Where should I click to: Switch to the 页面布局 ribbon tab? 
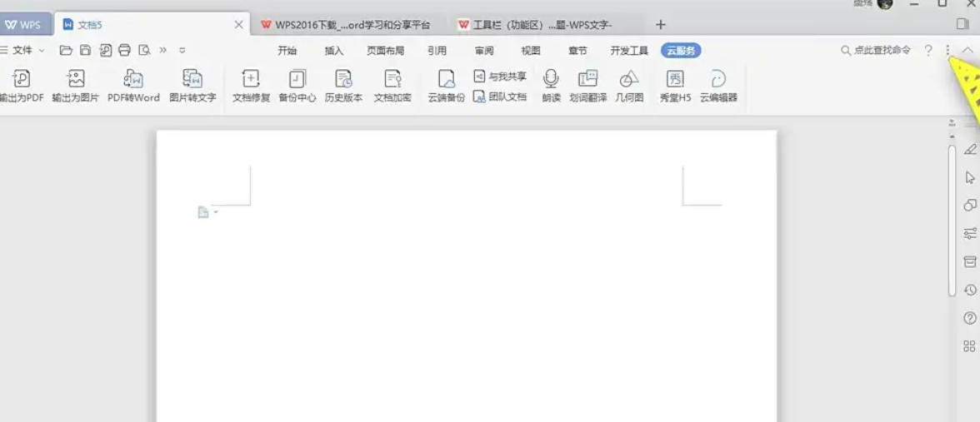(385, 52)
